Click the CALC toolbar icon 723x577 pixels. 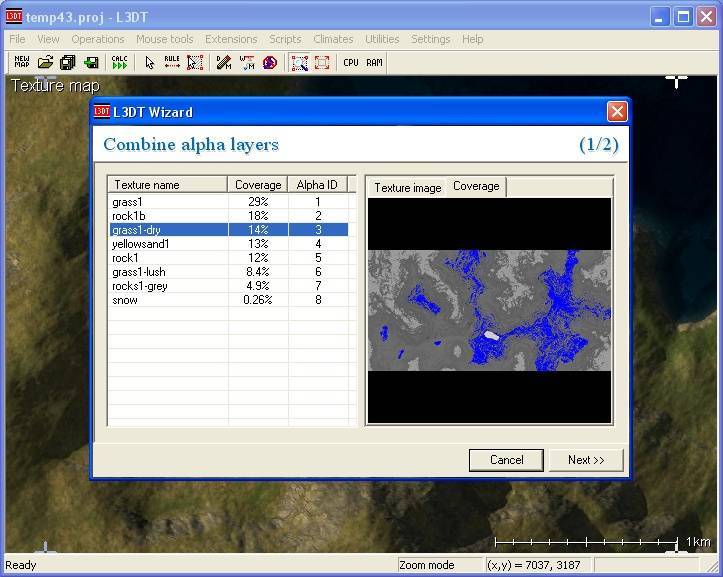click(120, 62)
